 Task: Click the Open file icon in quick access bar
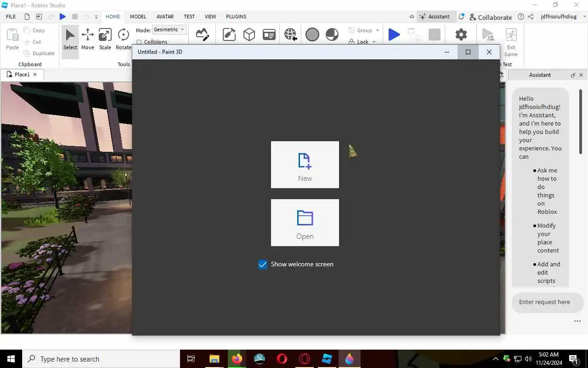[x=39, y=17]
